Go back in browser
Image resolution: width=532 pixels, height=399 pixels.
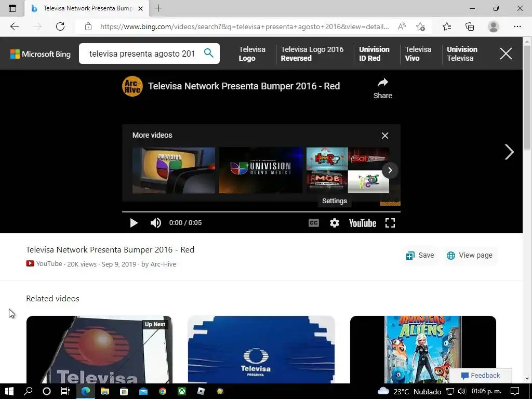click(14, 26)
